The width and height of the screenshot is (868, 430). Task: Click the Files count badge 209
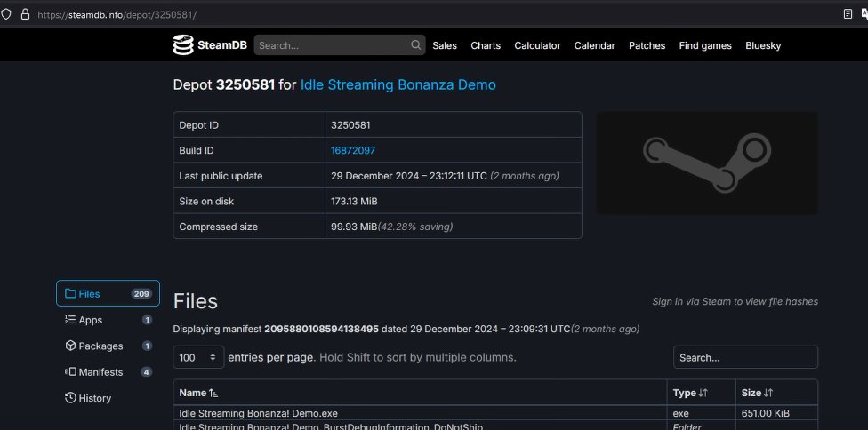(141, 293)
